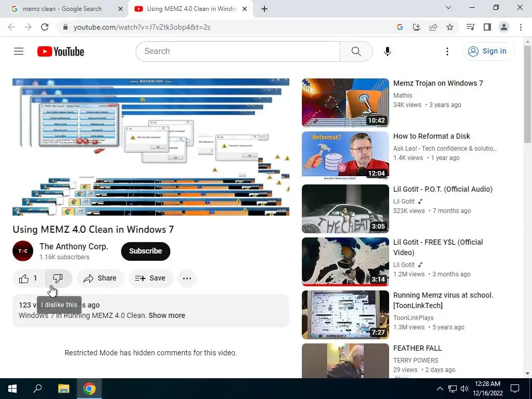Image resolution: width=532 pixels, height=399 pixels.
Task: Install app icon in address bar
Action: pyautogui.click(x=417, y=27)
